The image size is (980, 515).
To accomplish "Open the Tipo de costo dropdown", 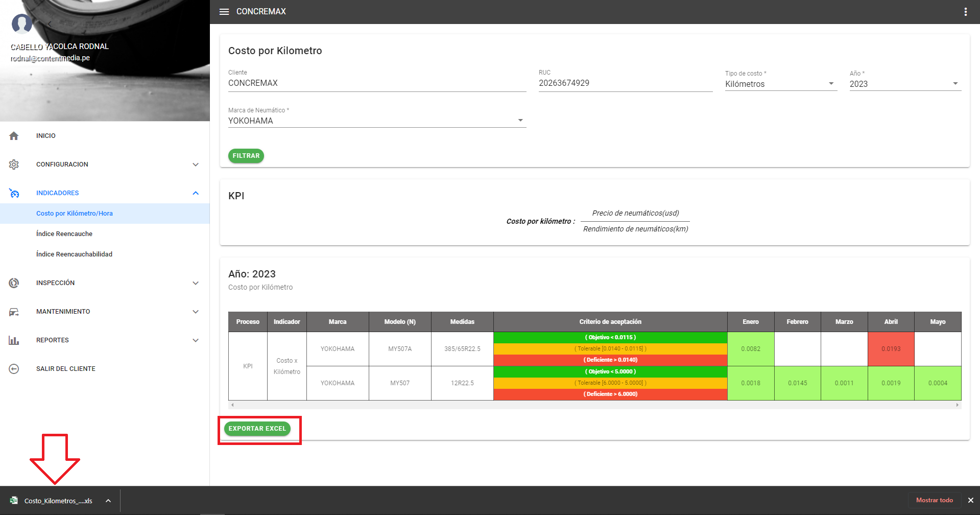I will (780, 84).
